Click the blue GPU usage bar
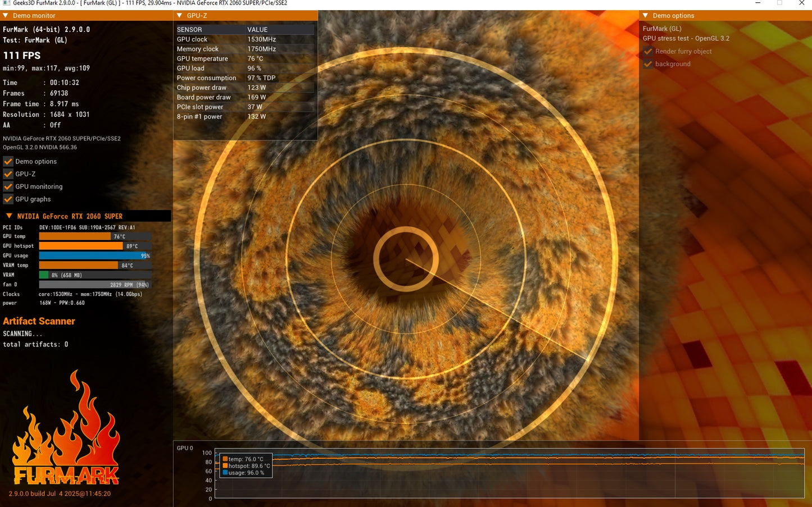The image size is (812, 507). (x=95, y=255)
